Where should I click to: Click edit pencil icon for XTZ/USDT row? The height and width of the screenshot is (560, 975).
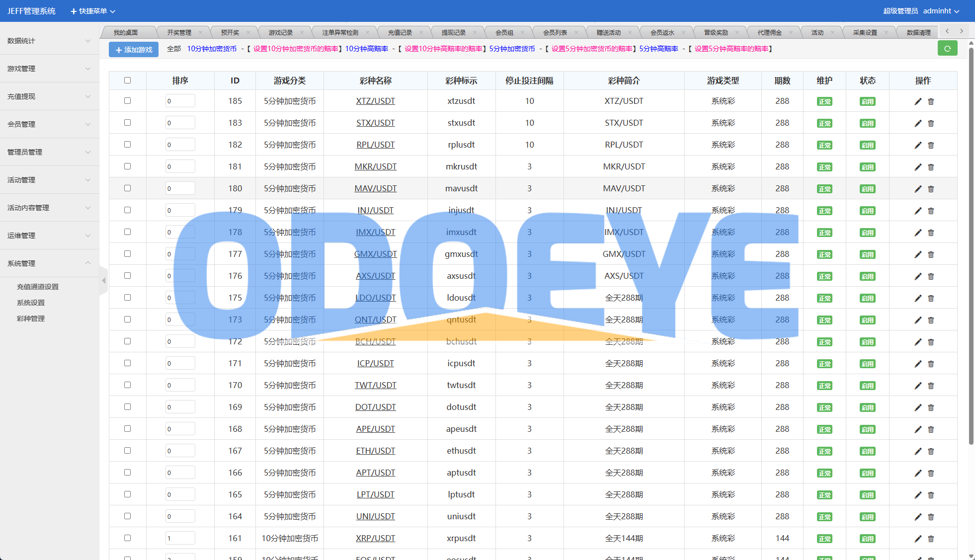(918, 101)
